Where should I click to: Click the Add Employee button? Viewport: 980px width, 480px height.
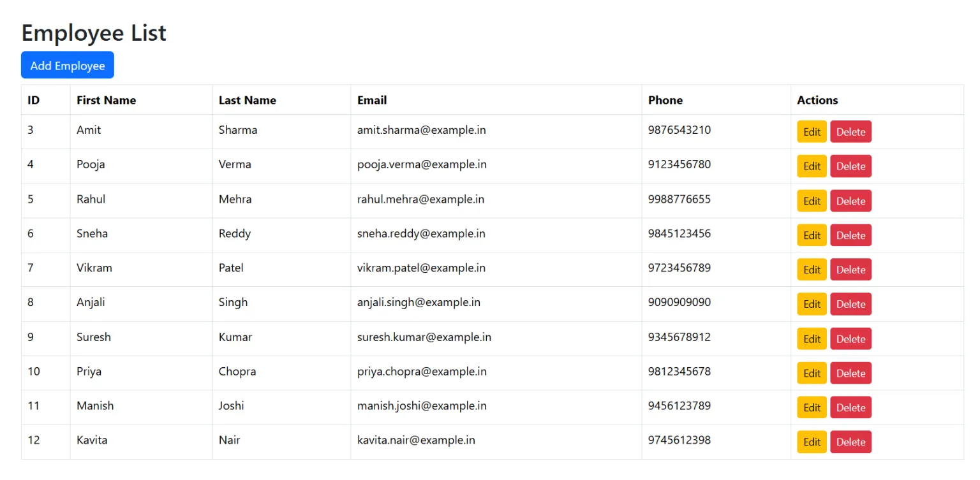[67, 64]
